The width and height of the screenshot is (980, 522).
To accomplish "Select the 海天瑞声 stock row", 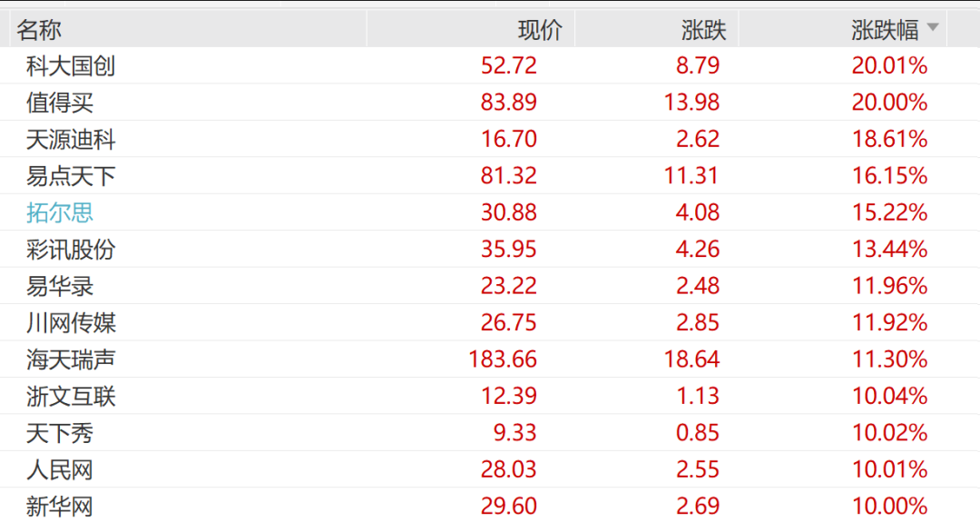I will pos(71,360).
